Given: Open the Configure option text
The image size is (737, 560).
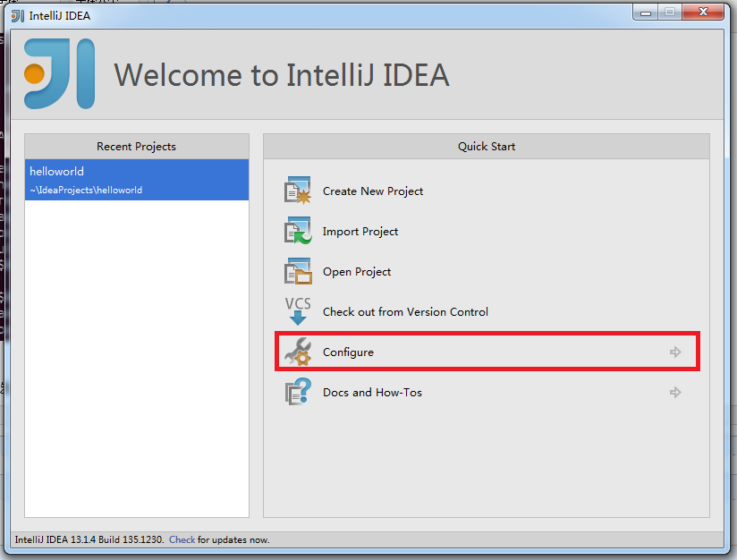Looking at the screenshot, I should pyautogui.click(x=348, y=352).
